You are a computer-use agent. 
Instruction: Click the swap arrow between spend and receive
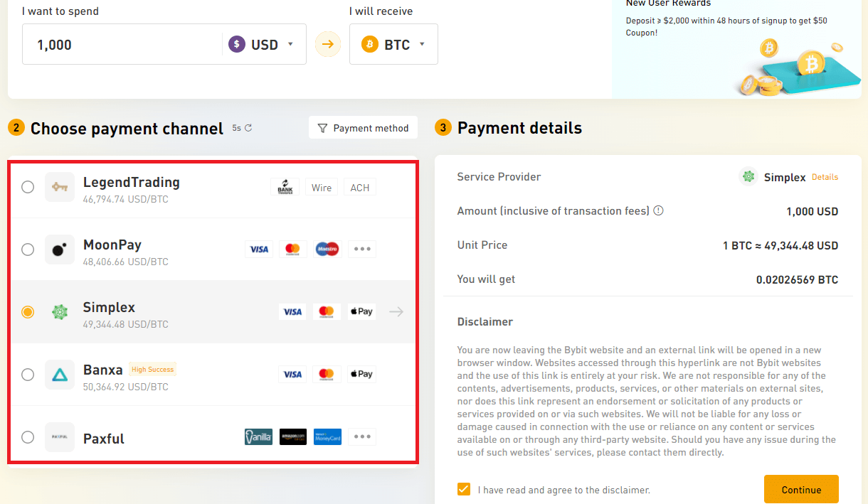(327, 43)
